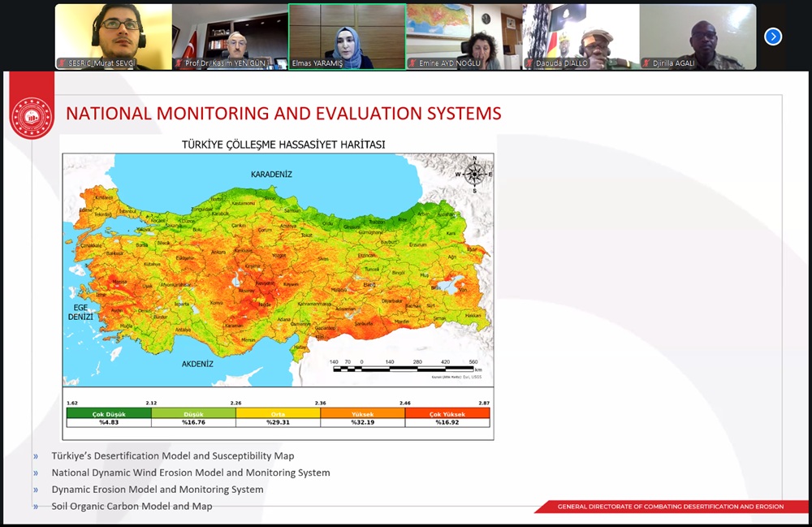812x527 pixels.
Task: Click National Dynamic Wind Erosion Model bullet
Action: coord(191,473)
